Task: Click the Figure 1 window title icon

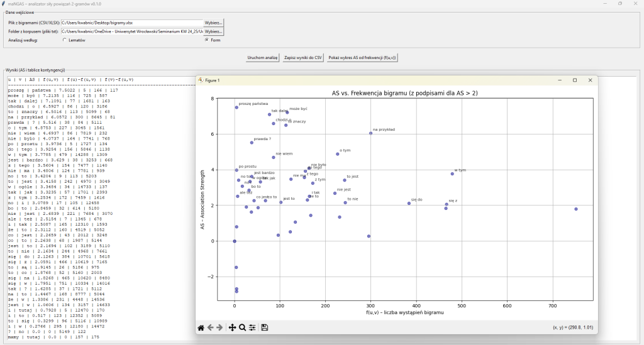Action: point(201,80)
